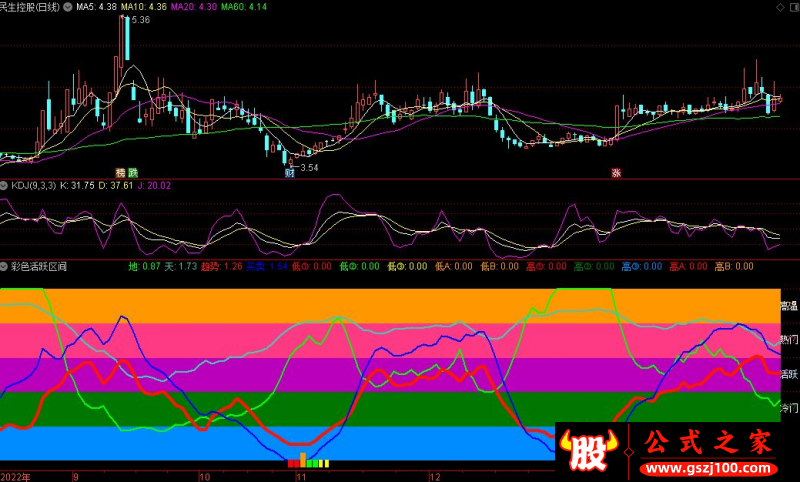
Task: Click the 高温 zone label on right edge
Action: (x=788, y=305)
